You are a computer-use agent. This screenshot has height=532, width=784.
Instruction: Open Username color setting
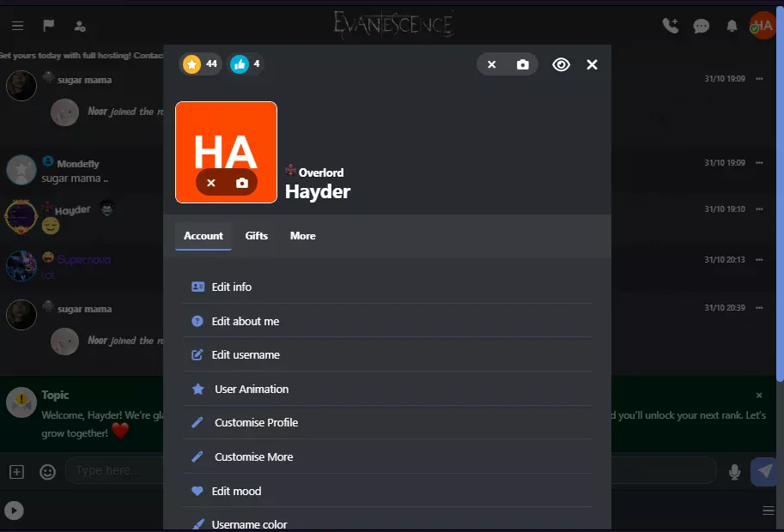(x=249, y=523)
